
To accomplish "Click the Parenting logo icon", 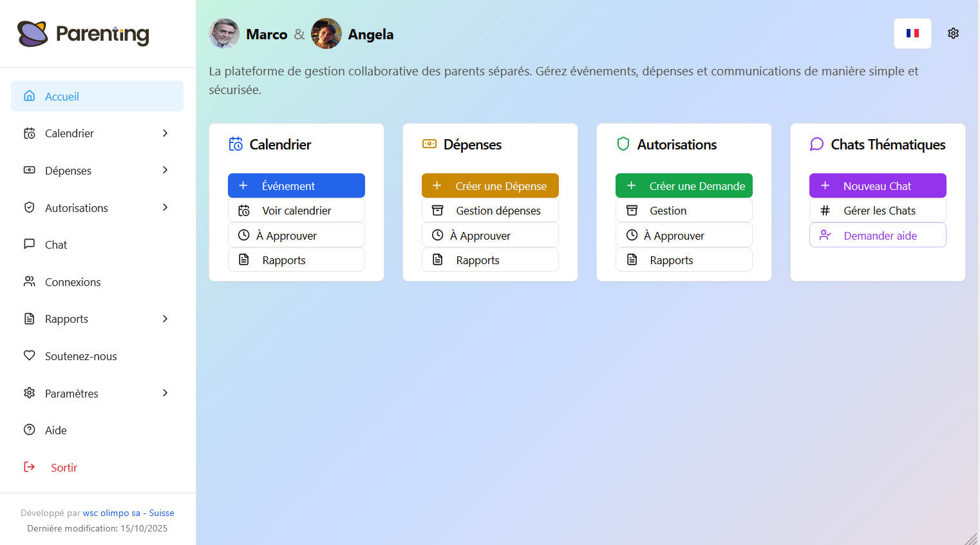I will point(33,33).
